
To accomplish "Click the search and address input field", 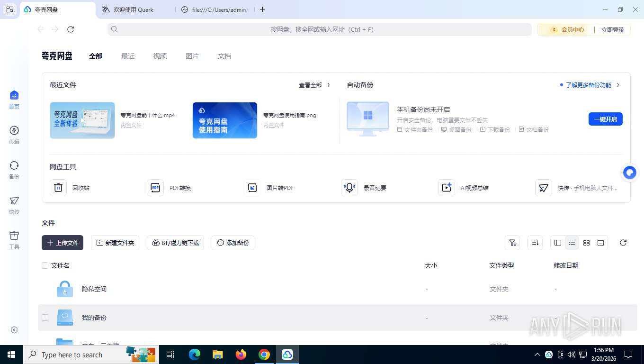I will (320, 29).
